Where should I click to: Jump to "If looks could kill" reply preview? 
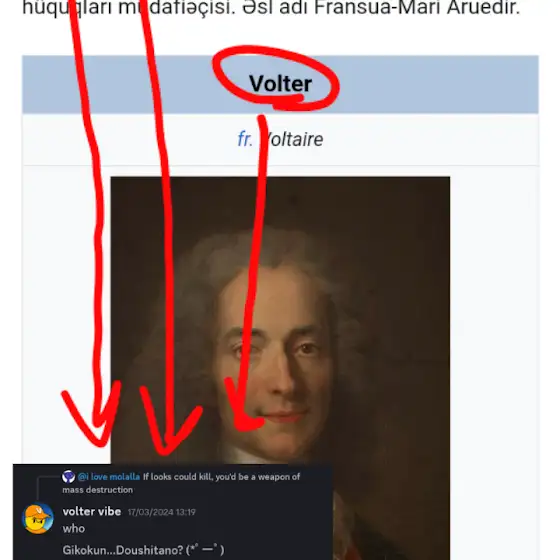click(221, 477)
